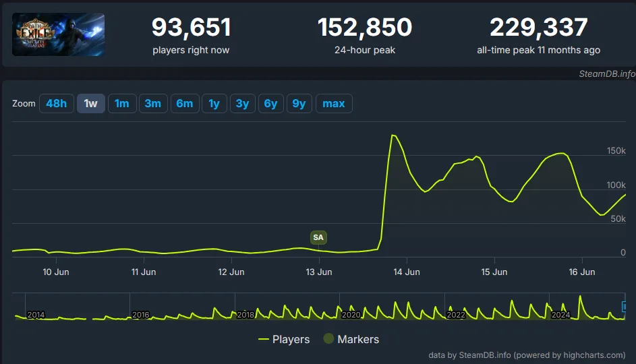Click the 229,337 all-time peak figure
Image resolution: width=636 pixels, height=364 pixels.
click(538, 28)
